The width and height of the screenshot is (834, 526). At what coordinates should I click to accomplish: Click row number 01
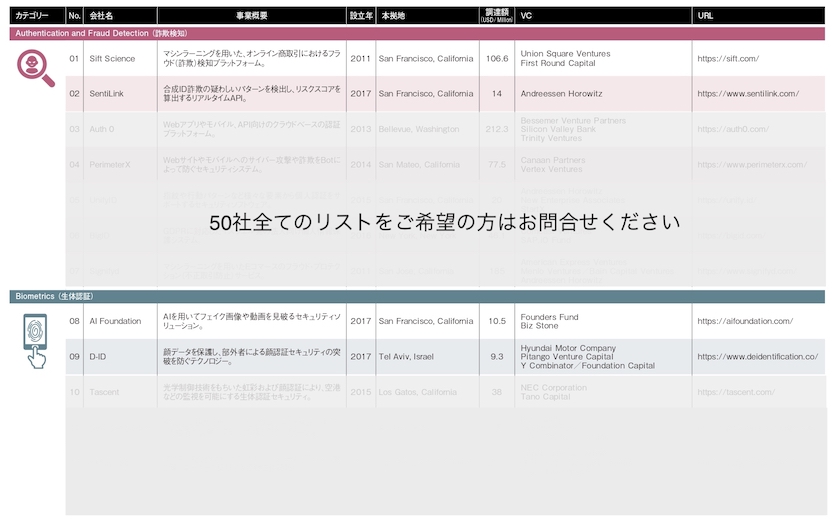[x=74, y=59]
